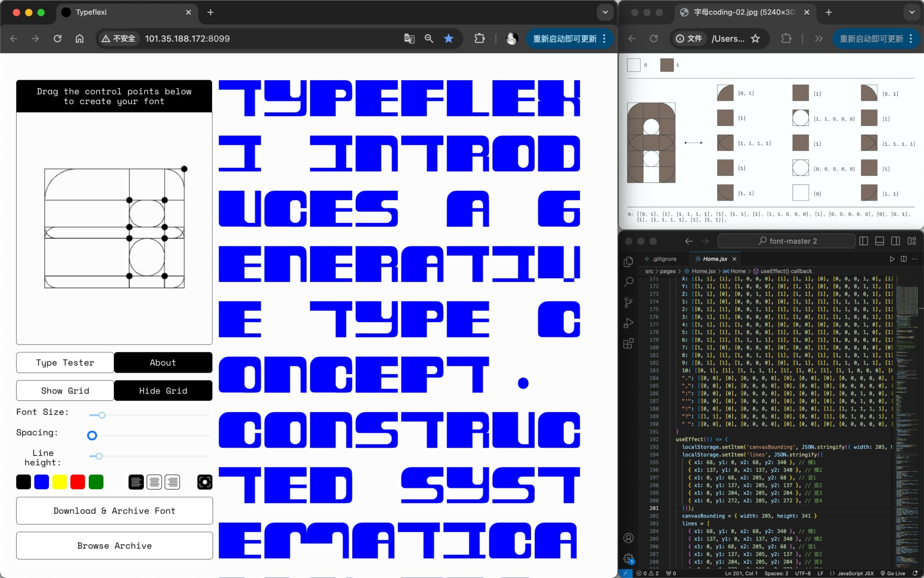Image resolution: width=924 pixels, height=578 pixels.
Task: Open the LF end-of-line selector
Action: pyautogui.click(x=820, y=573)
